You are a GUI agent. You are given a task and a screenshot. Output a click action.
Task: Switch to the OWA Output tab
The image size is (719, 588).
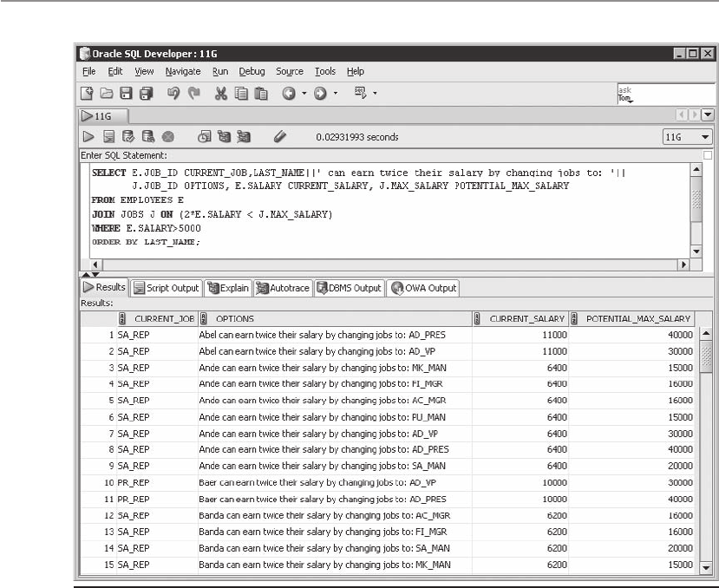point(422,288)
